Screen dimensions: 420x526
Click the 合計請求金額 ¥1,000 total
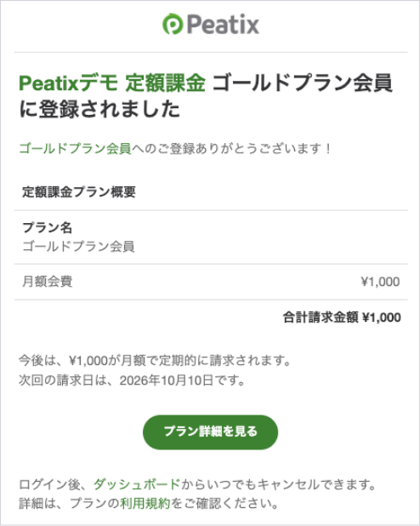pyautogui.click(x=342, y=317)
